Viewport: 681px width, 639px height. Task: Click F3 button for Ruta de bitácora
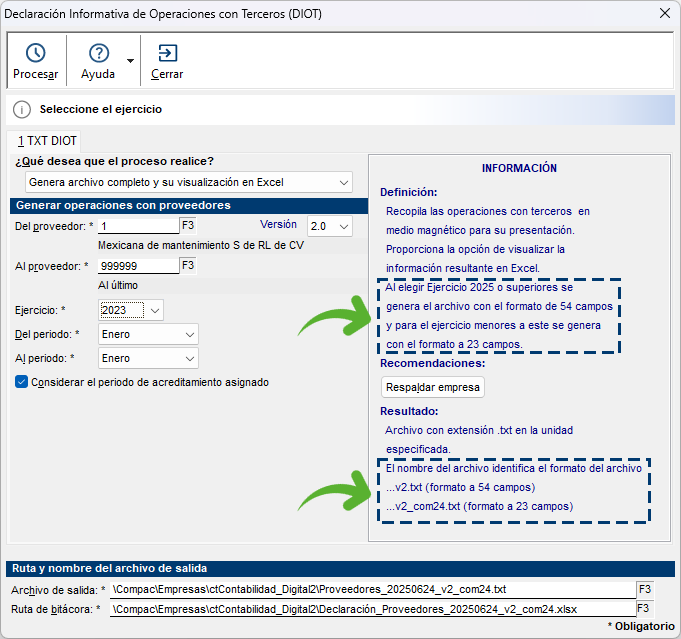tap(644, 608)
